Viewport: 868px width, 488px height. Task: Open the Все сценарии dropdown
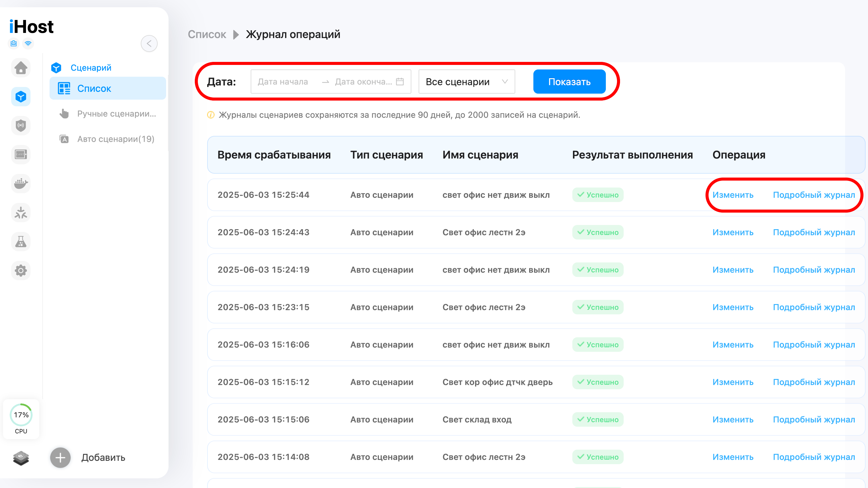tap(467, 82)
